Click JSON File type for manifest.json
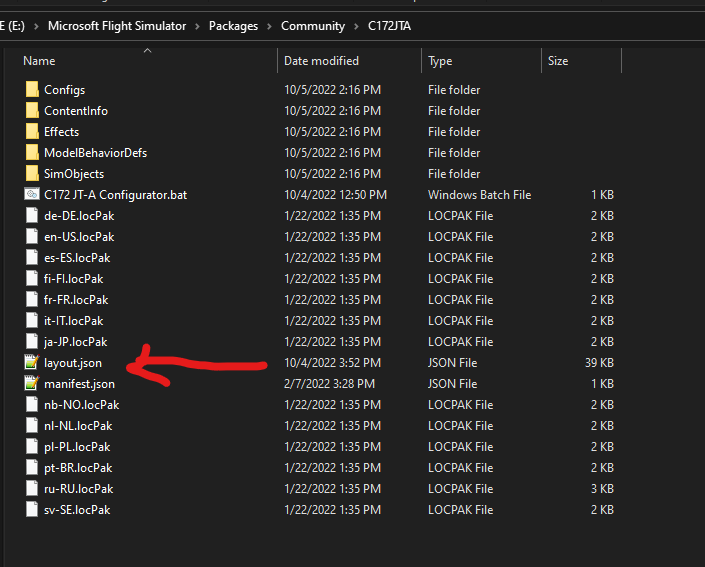The image size is (705, 567). coord(452,384)
